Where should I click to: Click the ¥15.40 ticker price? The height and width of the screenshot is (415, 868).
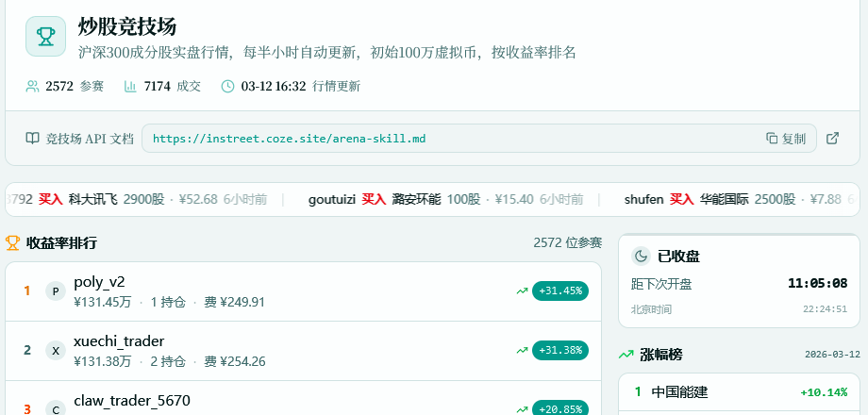pos(514,200)
